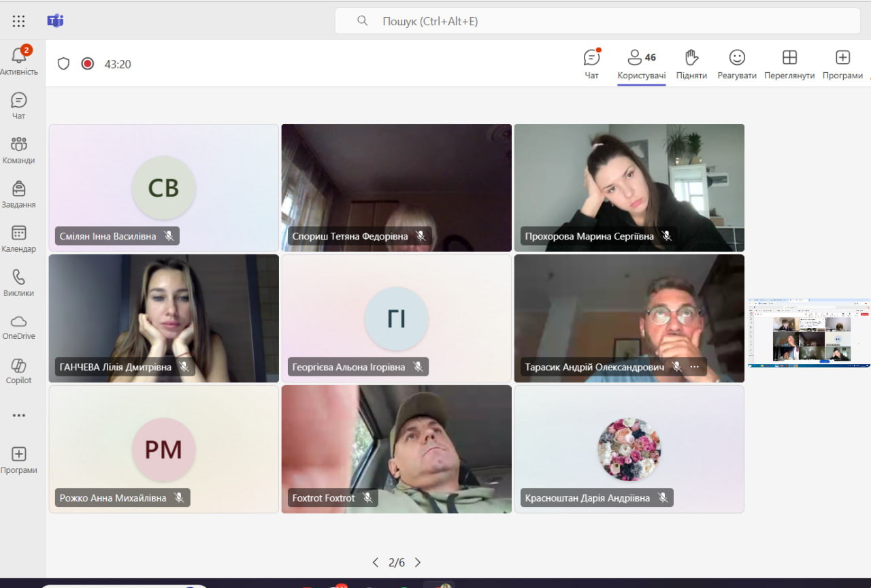Viewport: 871px width, 588px height.
Task: Open the Переглянути view options menu
Action: coord(789,64)
